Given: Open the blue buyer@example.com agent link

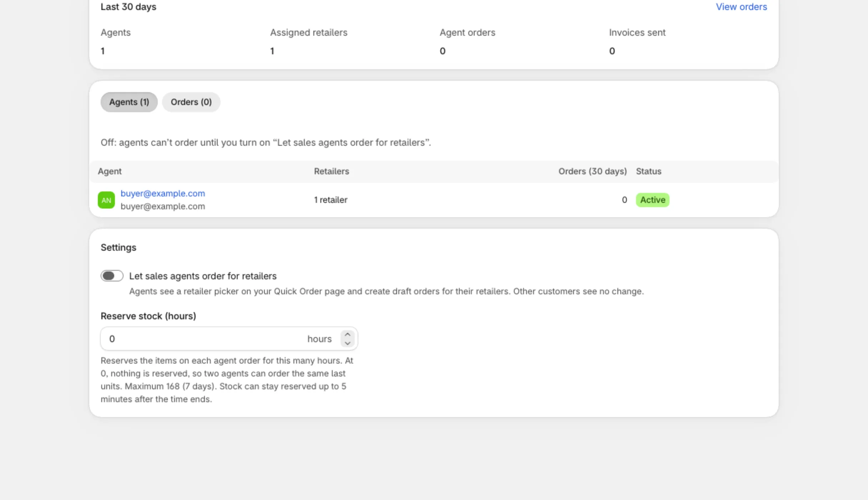Looking at the screenshot, I should coord(163,193).
